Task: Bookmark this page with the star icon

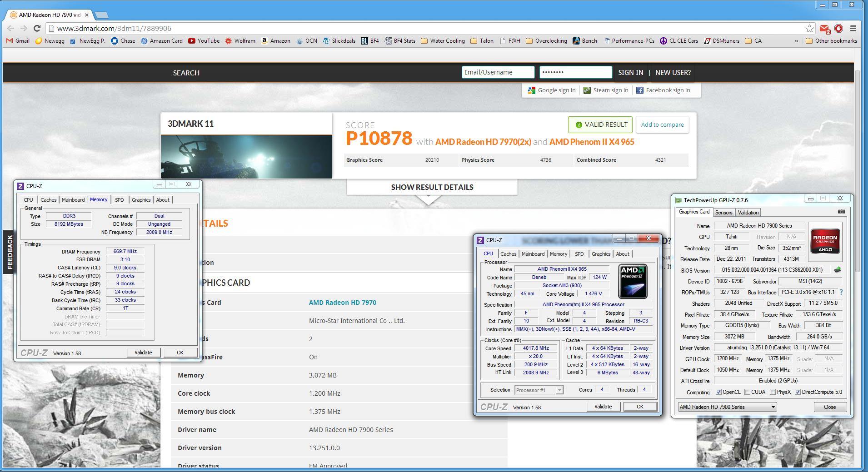Action: [809, 28]
